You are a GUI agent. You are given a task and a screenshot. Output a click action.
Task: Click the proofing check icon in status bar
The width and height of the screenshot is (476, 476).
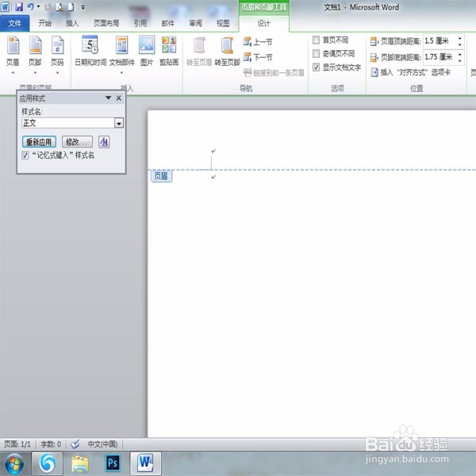pos(75,444)
